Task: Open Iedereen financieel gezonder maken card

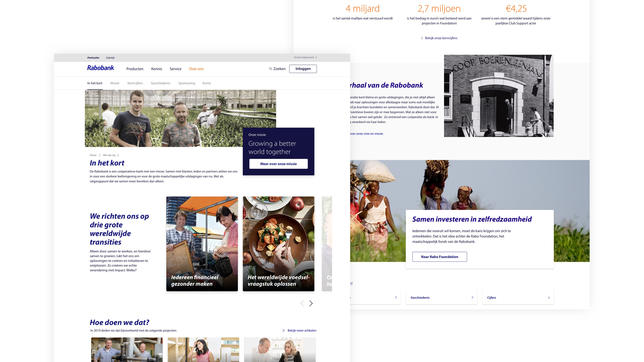Action: coord(202,244)
